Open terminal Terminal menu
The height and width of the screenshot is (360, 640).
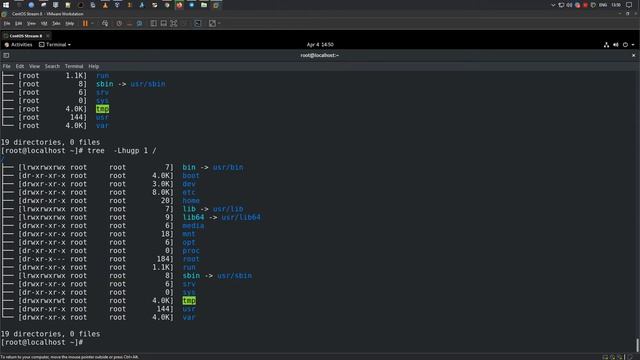pos(74,66)
